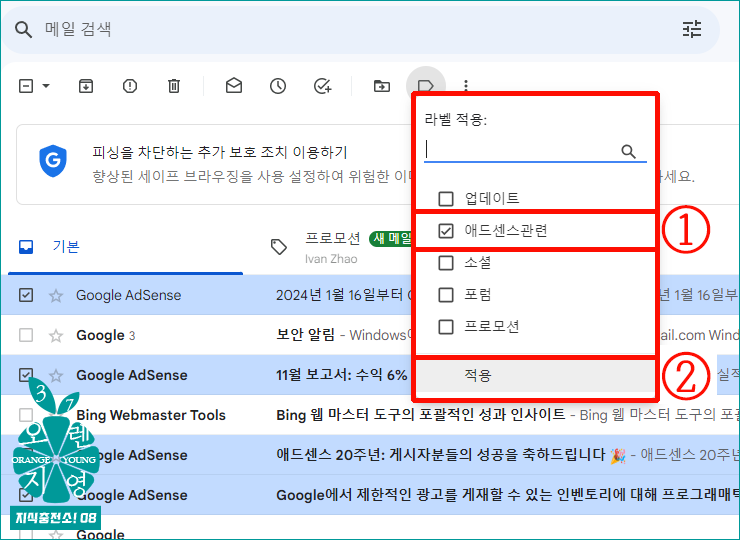
Task: Toggle the select-all checkbox in toolbar
Action: tap(26, 86)
